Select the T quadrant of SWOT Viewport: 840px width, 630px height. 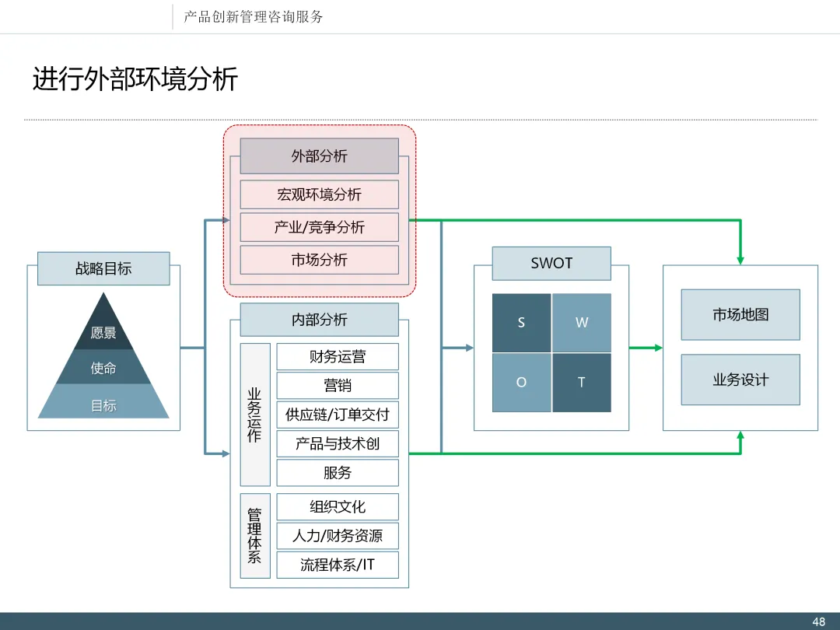coord(582,383)
